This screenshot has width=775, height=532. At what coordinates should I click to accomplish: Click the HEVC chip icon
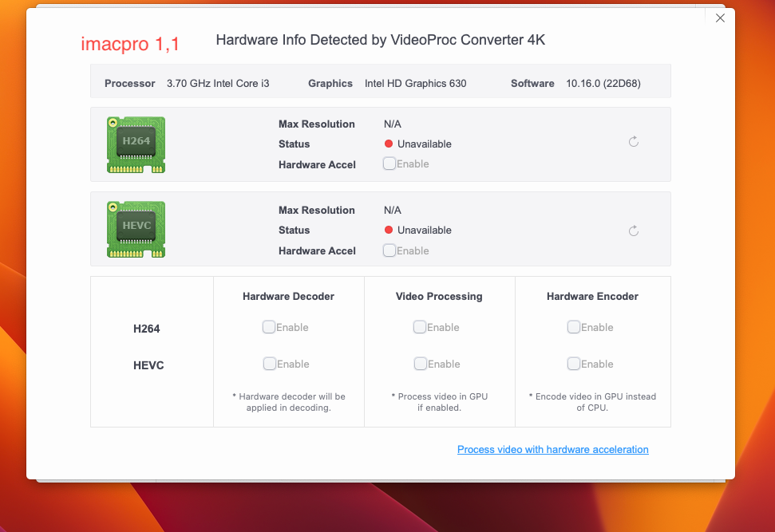pyautogui.click(x=136, y=229)
